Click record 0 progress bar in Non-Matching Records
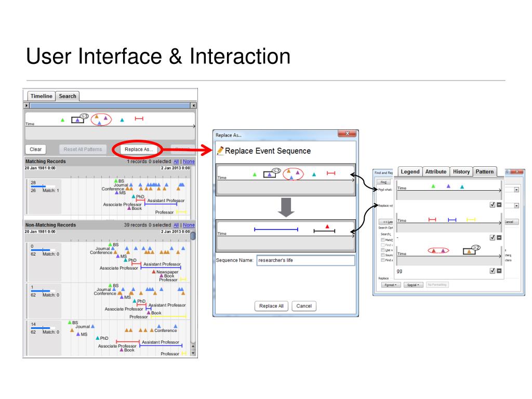This screenshot has height=399, width=532. pyautogui.click(x=43, y=250)
